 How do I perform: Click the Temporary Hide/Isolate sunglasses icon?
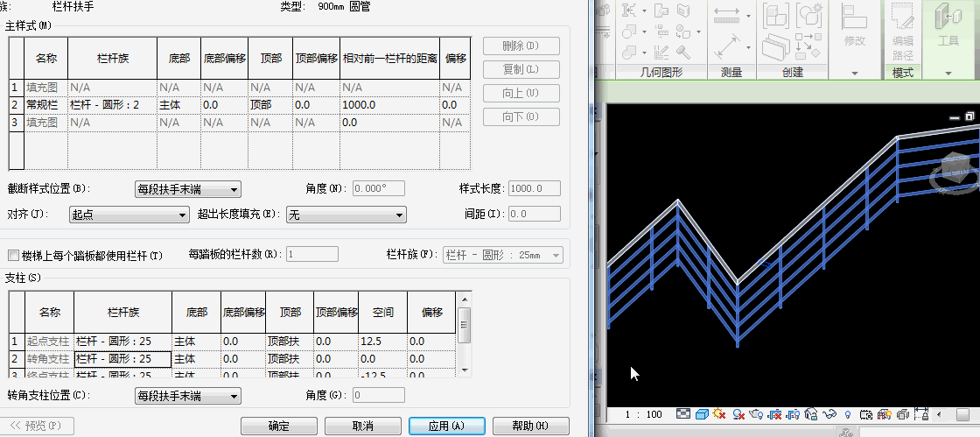pos(829,413)
